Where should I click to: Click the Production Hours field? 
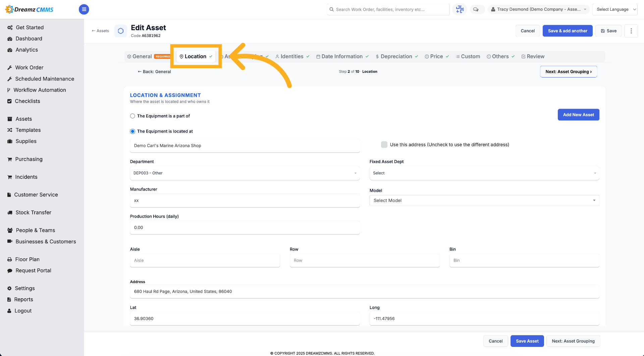pos(245,227)
